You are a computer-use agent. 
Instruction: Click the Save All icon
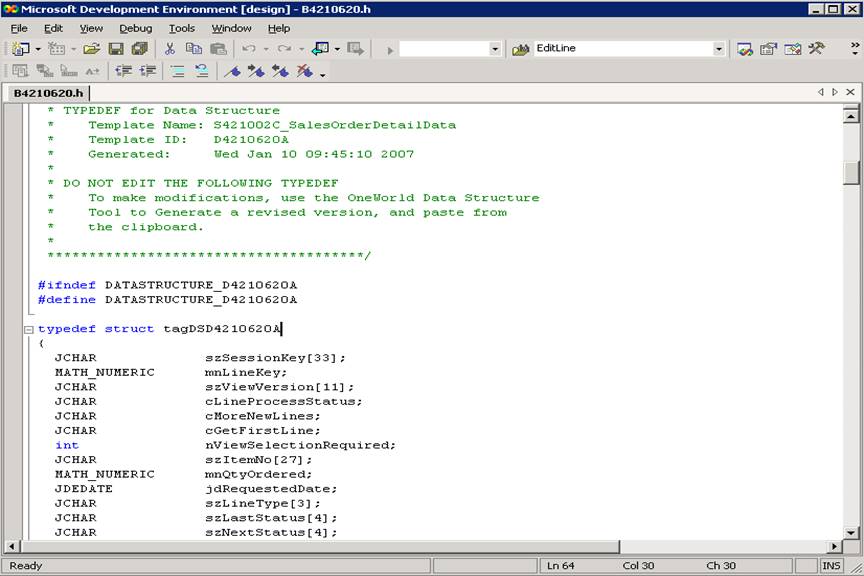coord(140,49)
